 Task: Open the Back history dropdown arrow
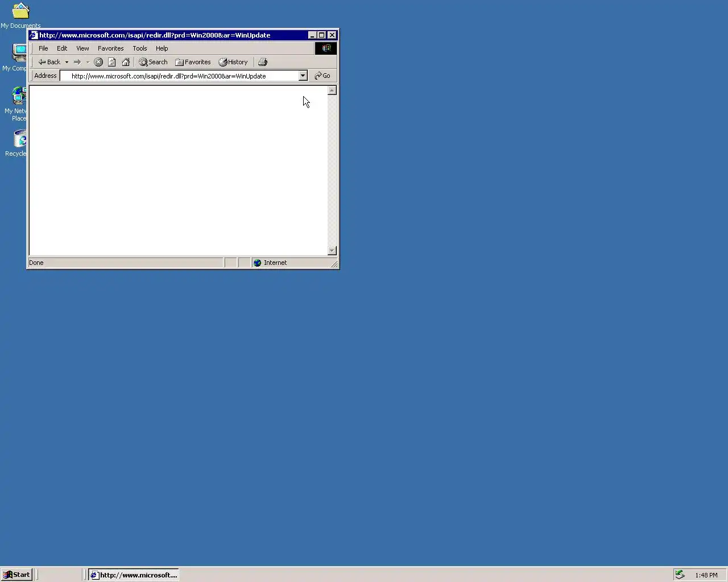click(x=67, y=62)
